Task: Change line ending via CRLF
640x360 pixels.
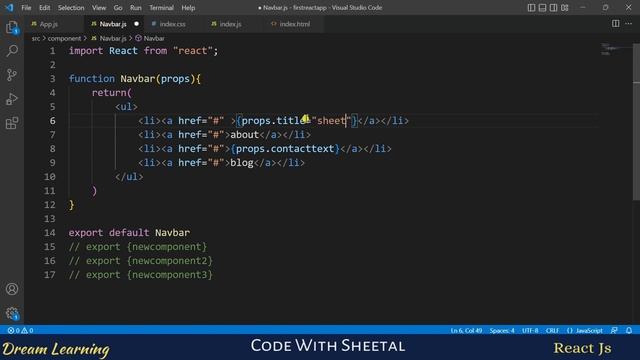Action: [x=552, y=330]
